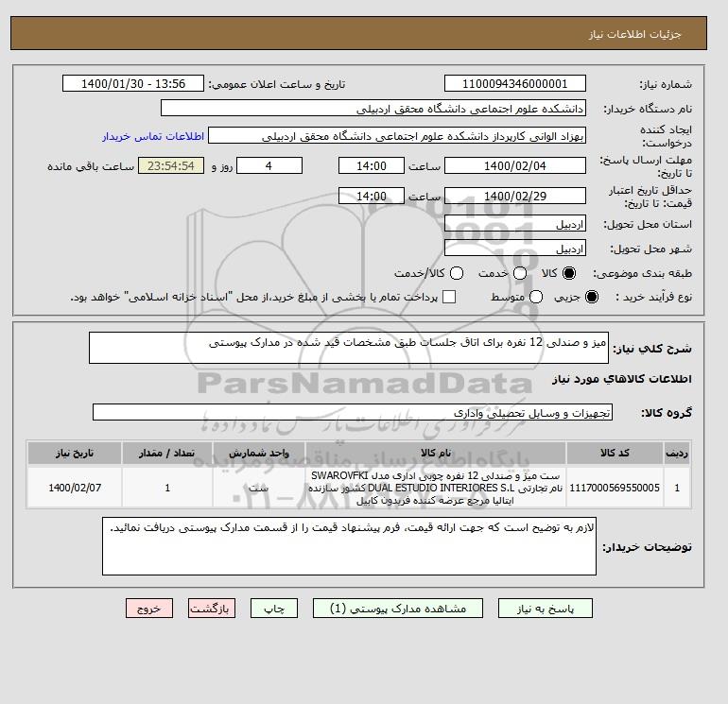Select the متوسط purchase type radio
Viewport: 728px width, 704px height.
click(x=536, y=297)
